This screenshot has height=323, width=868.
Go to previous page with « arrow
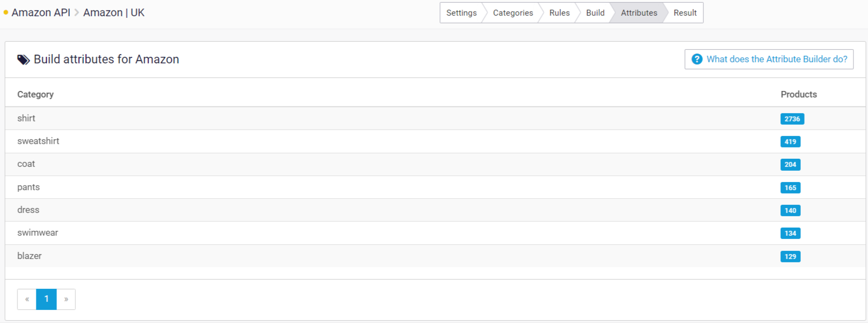pos(27,299)
